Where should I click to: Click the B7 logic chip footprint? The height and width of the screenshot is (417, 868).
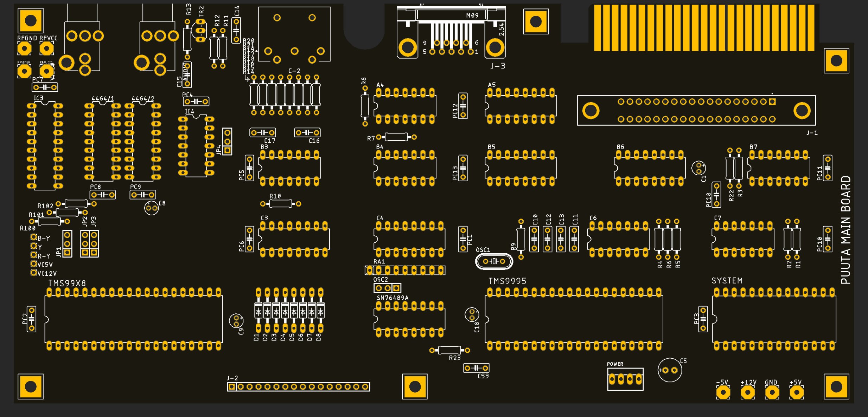[779, 168]
